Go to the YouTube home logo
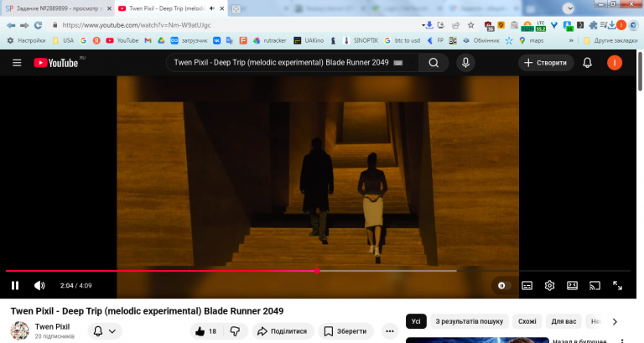The width and height of the screenshot is (644, 343). pos(56,63)
